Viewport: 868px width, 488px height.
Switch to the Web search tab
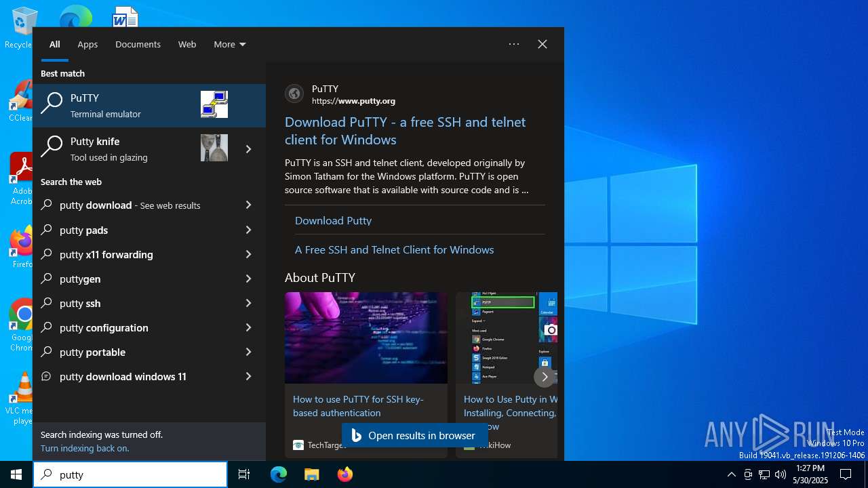click(x=187, y=44)
